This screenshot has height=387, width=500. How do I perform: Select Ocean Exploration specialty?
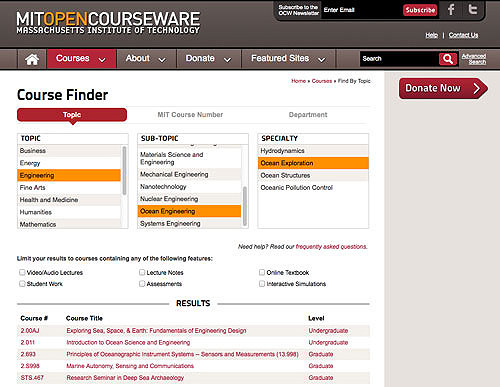[313, 163]
